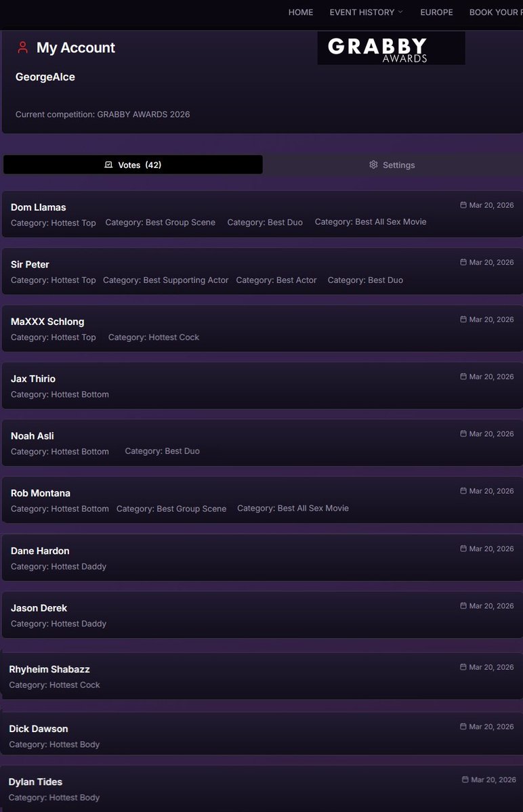
Task: Click Best Actor category in Sir Peter row
Action: pos(276,280)
